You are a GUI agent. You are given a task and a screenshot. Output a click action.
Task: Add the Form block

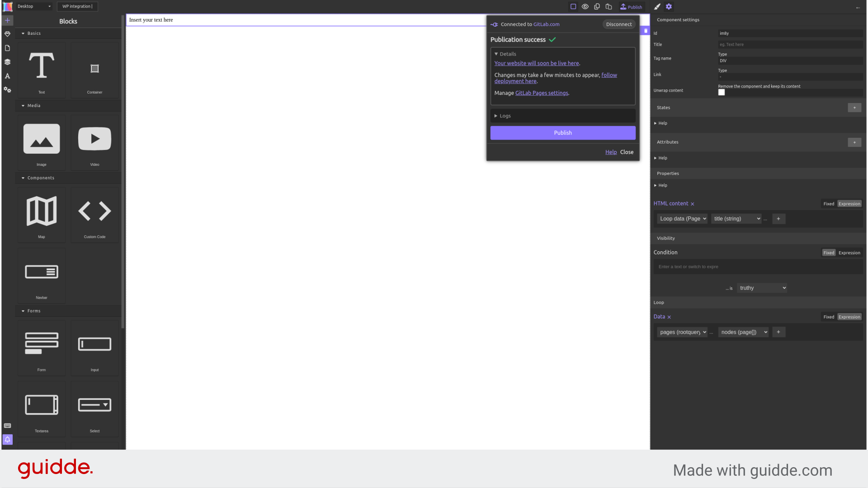coord(42,348)
